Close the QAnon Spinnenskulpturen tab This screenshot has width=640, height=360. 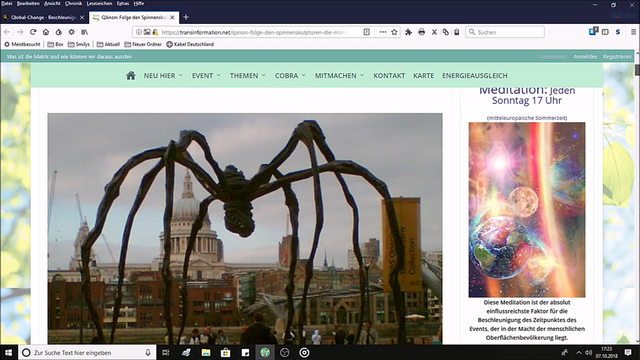point(172,17)
